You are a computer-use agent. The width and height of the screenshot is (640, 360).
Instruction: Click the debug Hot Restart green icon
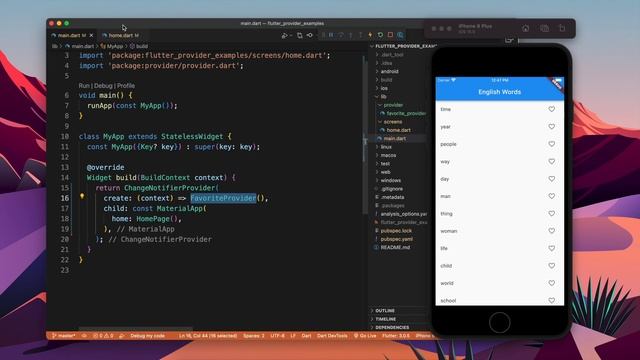(380, 35)
